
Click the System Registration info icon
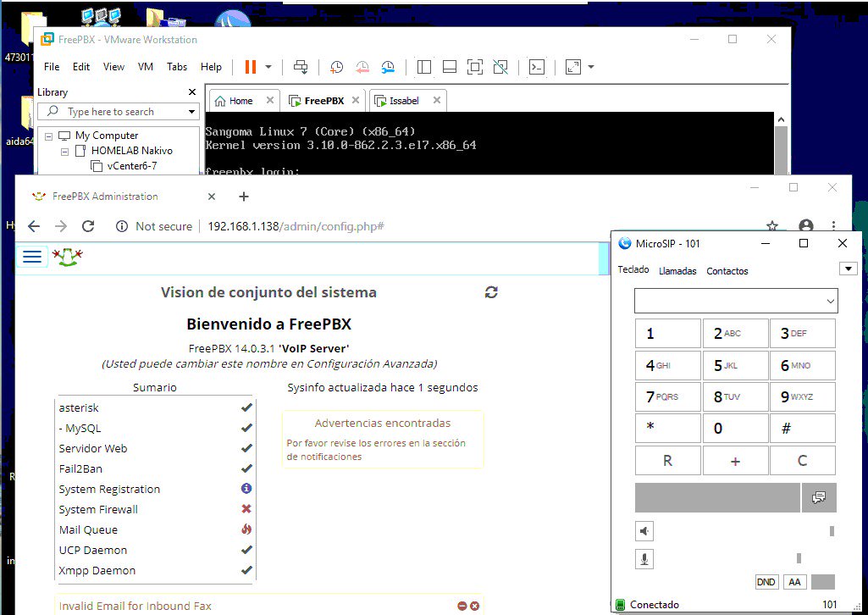coord(246,488)
